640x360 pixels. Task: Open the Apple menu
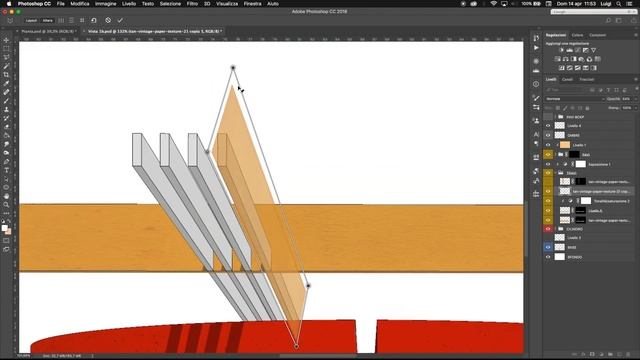coord(9,4)
